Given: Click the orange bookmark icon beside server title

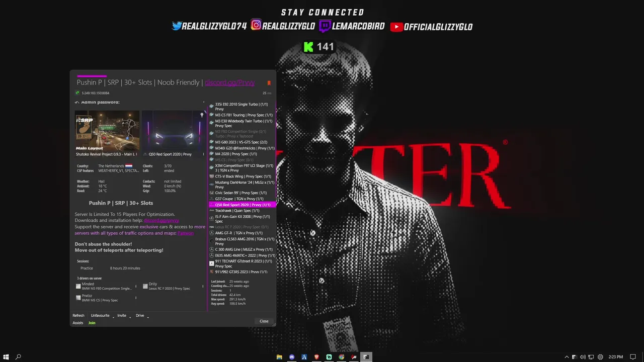Looking at the screenshot, I should pos(269,83).
